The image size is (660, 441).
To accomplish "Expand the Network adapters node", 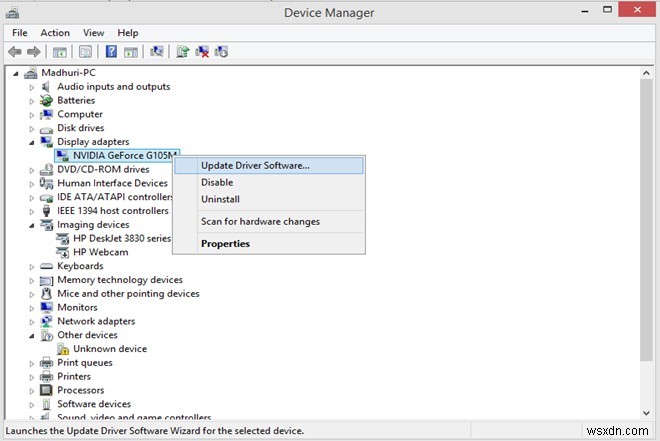I will pos(32,322).
